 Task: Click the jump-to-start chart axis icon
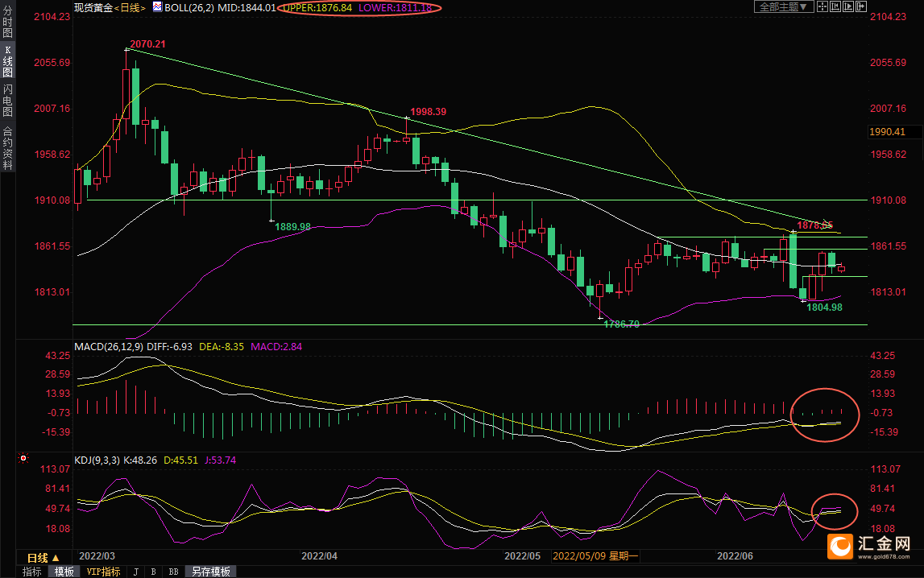[835, 6]
